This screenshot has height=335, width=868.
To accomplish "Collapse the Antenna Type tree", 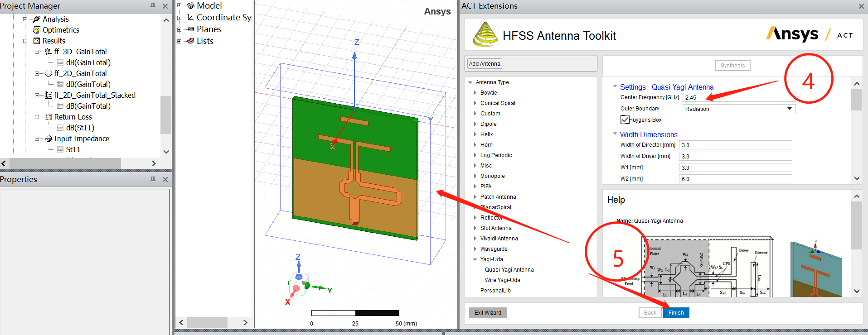I will click(x=470, y=82).
